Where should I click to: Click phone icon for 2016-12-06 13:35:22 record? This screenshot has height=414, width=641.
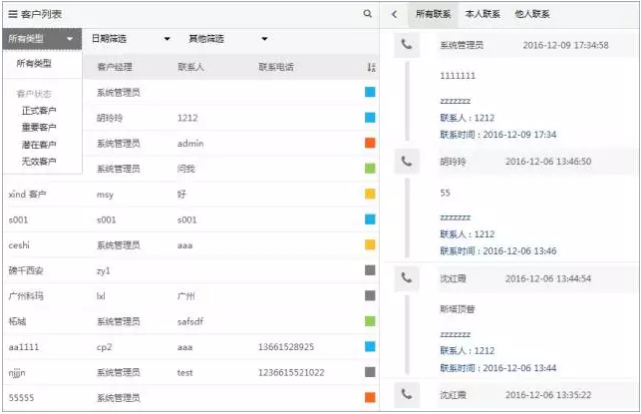[406, 394]
